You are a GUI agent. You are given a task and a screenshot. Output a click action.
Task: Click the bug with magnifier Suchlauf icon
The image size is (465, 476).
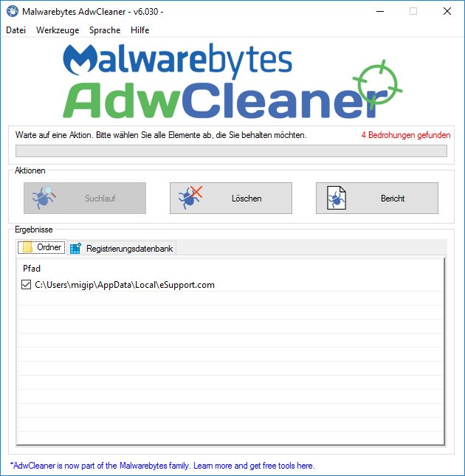click(44, 198)
